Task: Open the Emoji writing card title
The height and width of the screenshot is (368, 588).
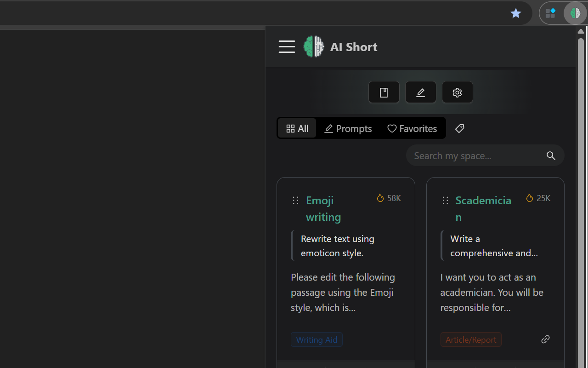Action: (x=324, y=208)
